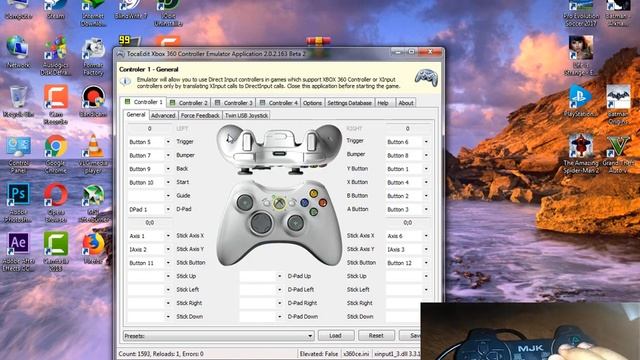The width and height of the screenshot is (640, 360).
Task: Expand the Presets combo box
Action: 218,336
